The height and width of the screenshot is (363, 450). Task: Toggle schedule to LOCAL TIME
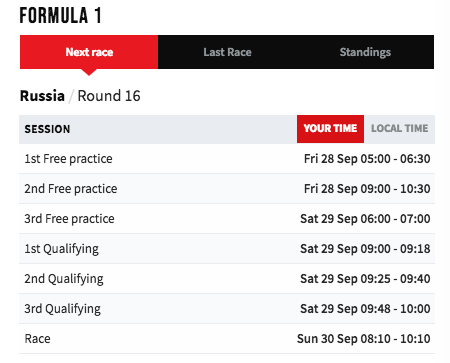tap(399, 129)
